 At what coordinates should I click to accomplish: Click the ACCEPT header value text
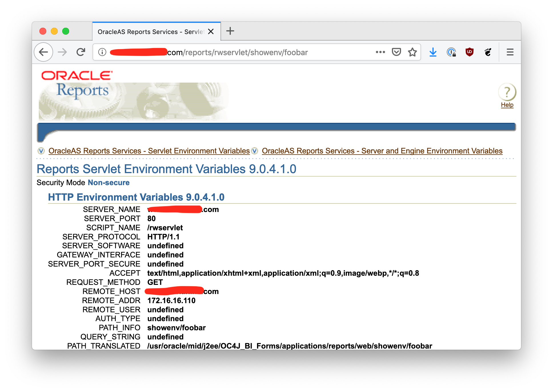tap(283, 273)
